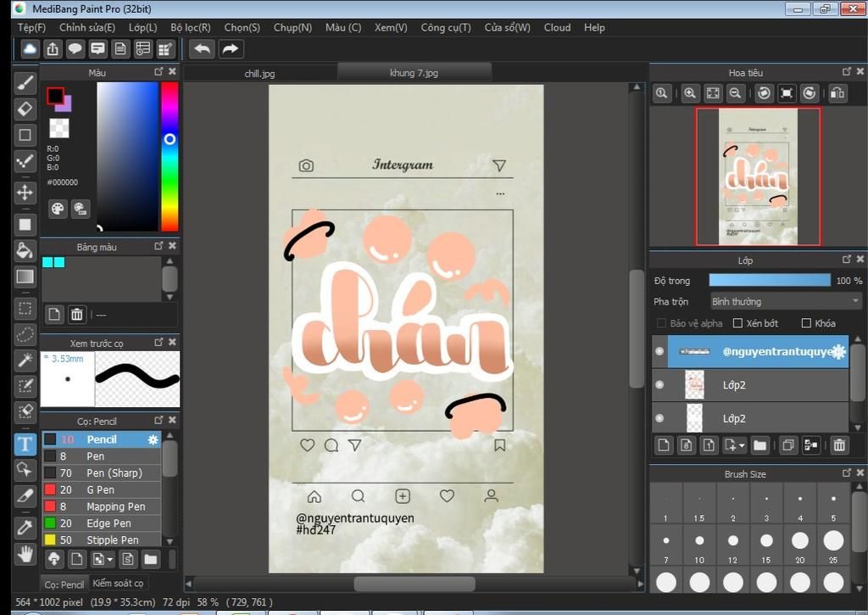868x615 pixels.
Task: Expand the add-layer dropdown arrow in layer panel
Action: [743, 445]
